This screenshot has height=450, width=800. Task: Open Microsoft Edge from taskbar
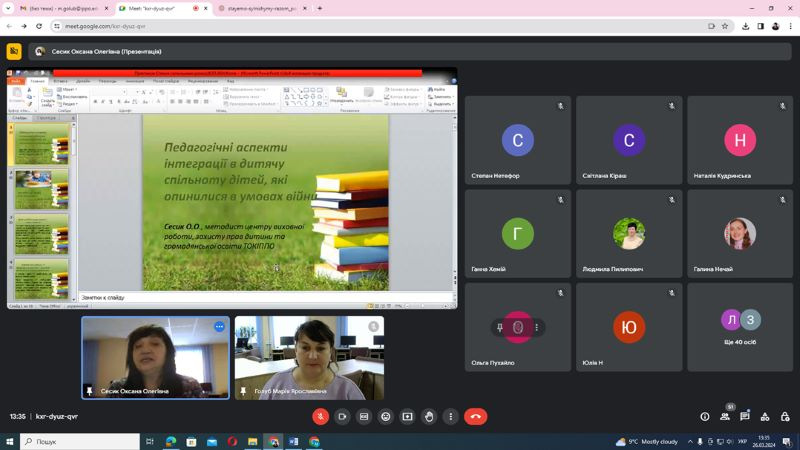[x=171, y=442]
